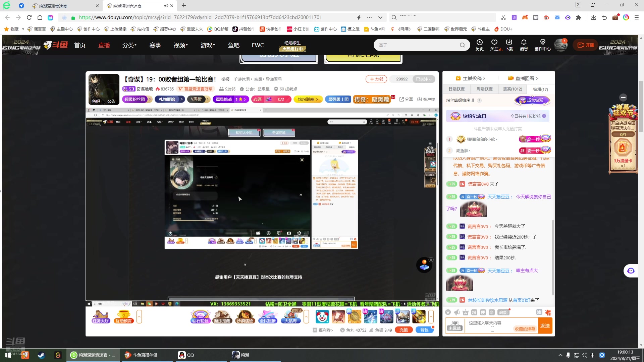Mute the audio-playing browser tab
This screenshot has height=362, width=644.
[166, 6]
